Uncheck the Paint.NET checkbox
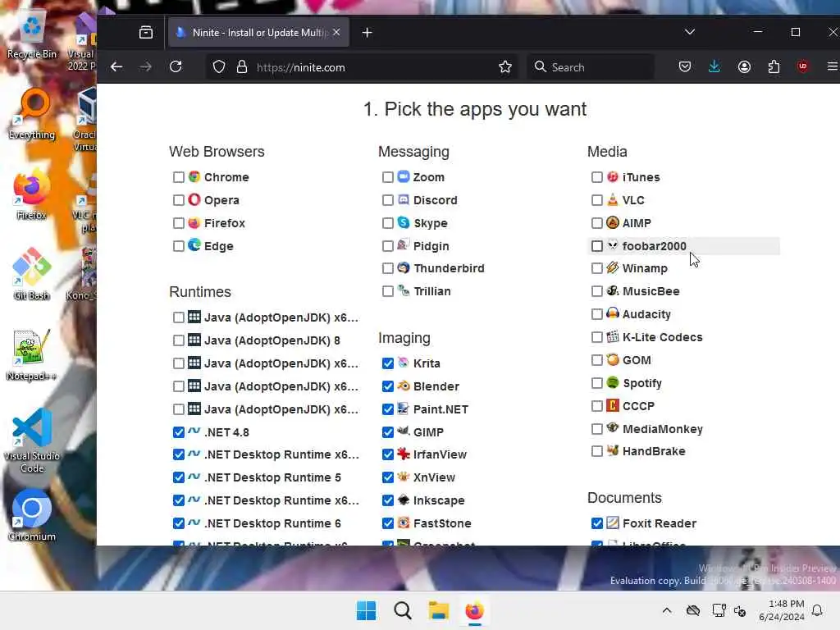This screenshot has height=630, width=840. click(x=387, y=409)
